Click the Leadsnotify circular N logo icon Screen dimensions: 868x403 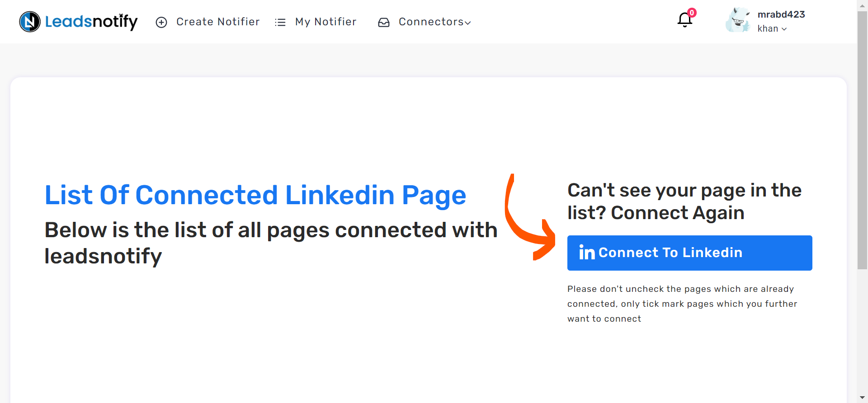tap(30, 22)
